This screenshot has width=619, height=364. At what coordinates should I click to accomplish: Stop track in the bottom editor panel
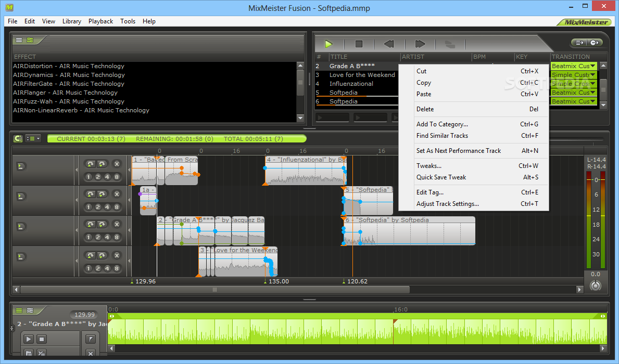pos(42,339)
